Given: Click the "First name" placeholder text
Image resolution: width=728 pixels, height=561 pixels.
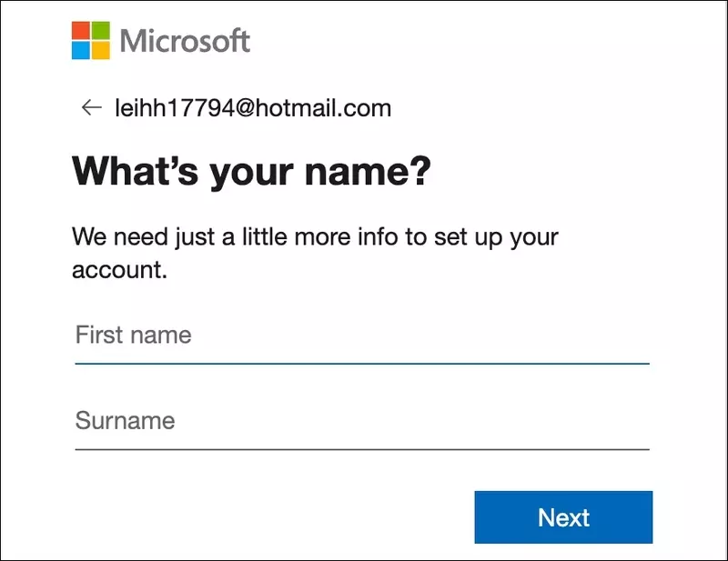Looking at the screenshot, I should 133,335.
